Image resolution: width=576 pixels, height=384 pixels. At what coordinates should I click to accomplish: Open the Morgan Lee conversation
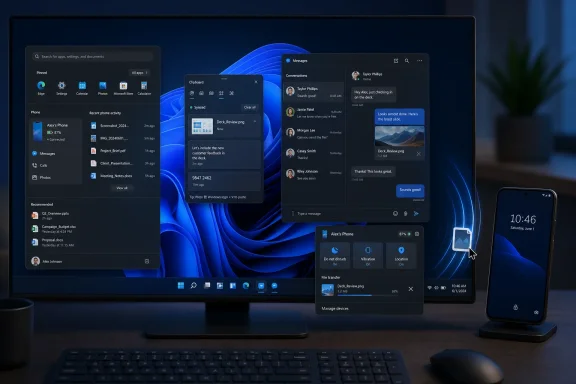(x=314, y=133)
